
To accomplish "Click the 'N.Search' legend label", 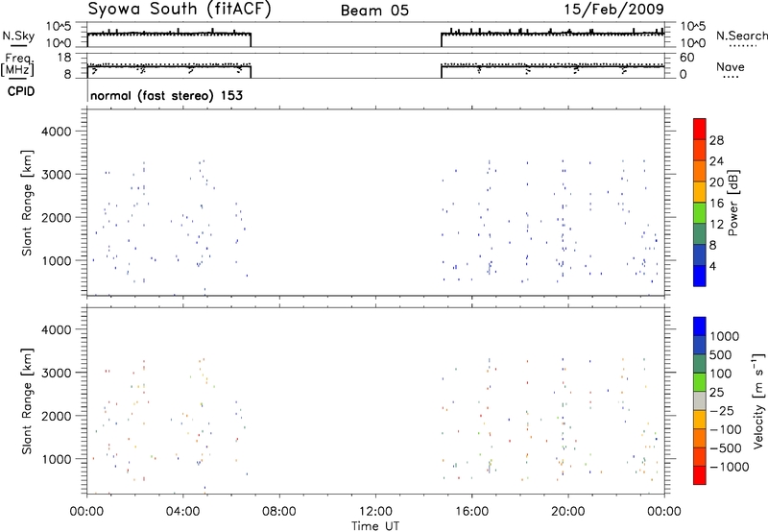I will 741,36.
